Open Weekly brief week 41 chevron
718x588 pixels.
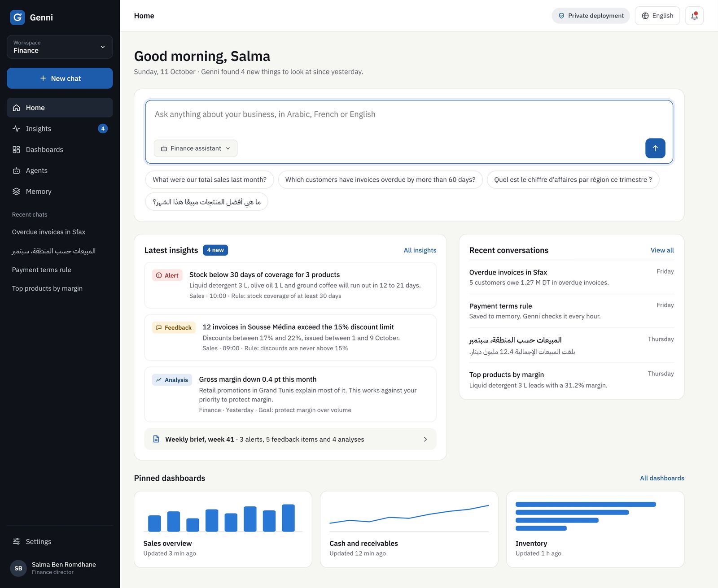425,439
